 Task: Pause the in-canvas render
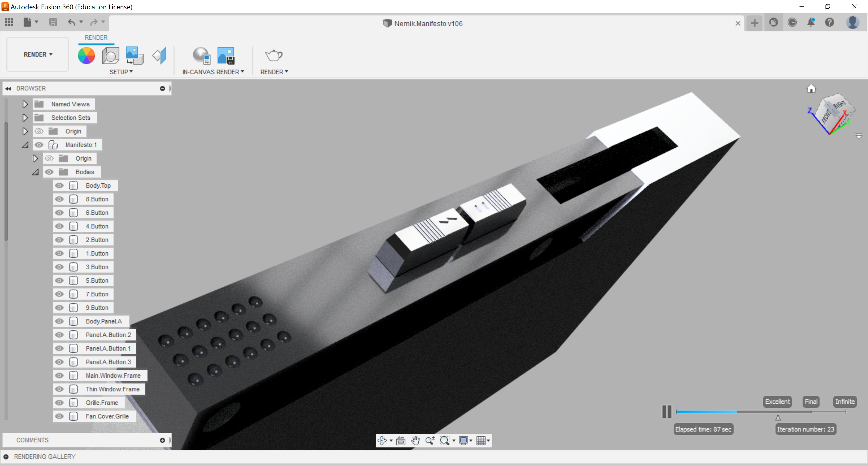(667, 412)
